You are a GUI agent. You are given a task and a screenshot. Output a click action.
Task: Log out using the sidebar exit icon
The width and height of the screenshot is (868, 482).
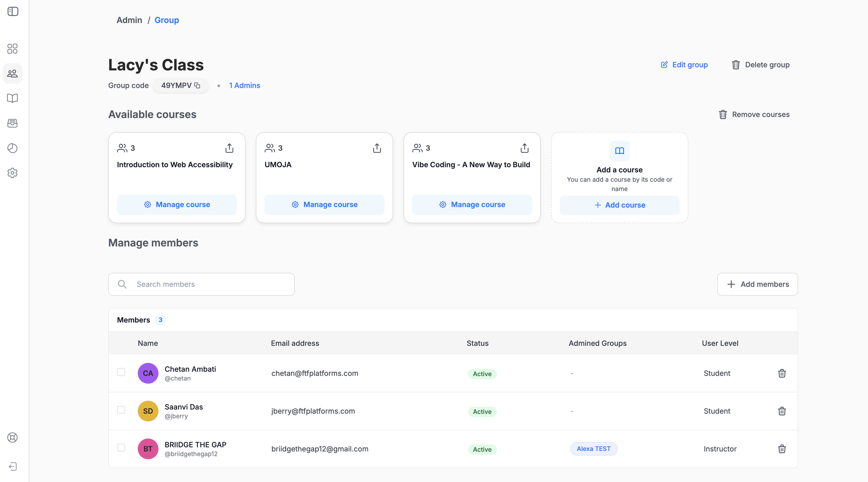pos(12,466)
